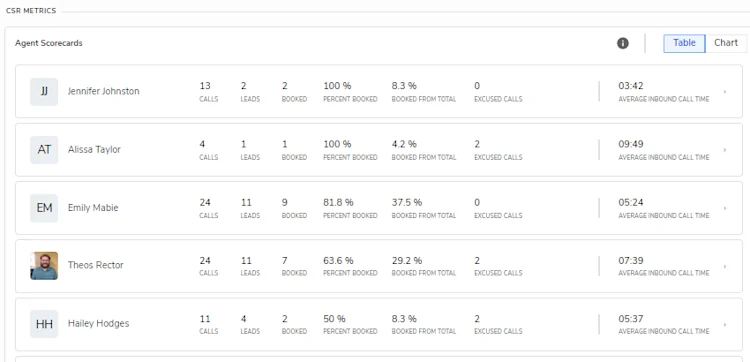Expand Theos Rector's row chevron
Screen dimensions: 750x362
[725, 266]
